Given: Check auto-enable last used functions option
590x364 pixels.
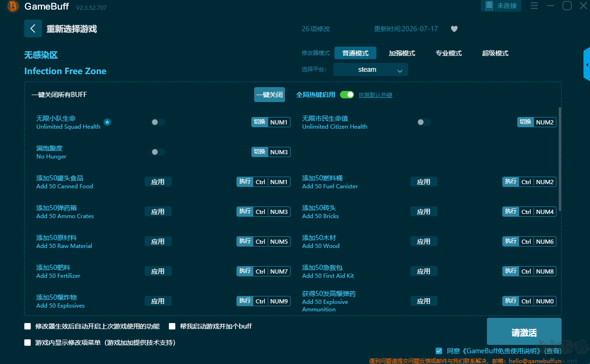Looking at the screenshot, I should [28, 326].
